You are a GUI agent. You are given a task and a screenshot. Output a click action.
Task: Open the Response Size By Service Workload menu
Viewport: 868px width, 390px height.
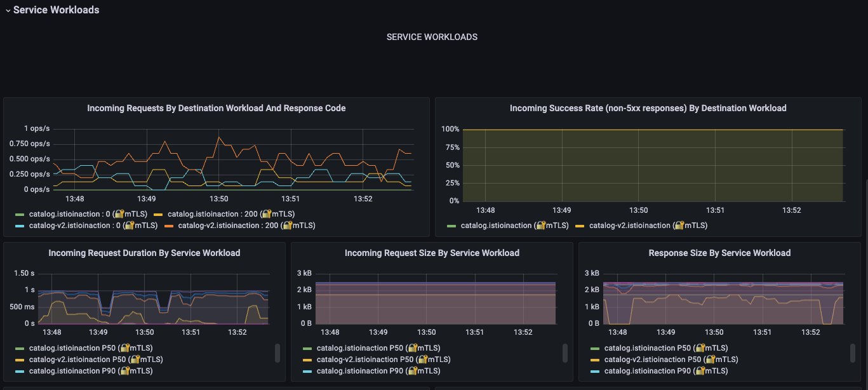coord(719,253)
